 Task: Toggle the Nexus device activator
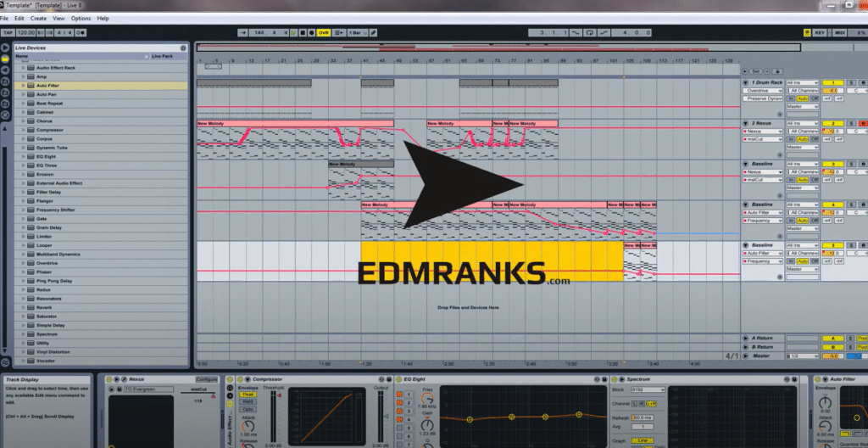coord(108,379)
